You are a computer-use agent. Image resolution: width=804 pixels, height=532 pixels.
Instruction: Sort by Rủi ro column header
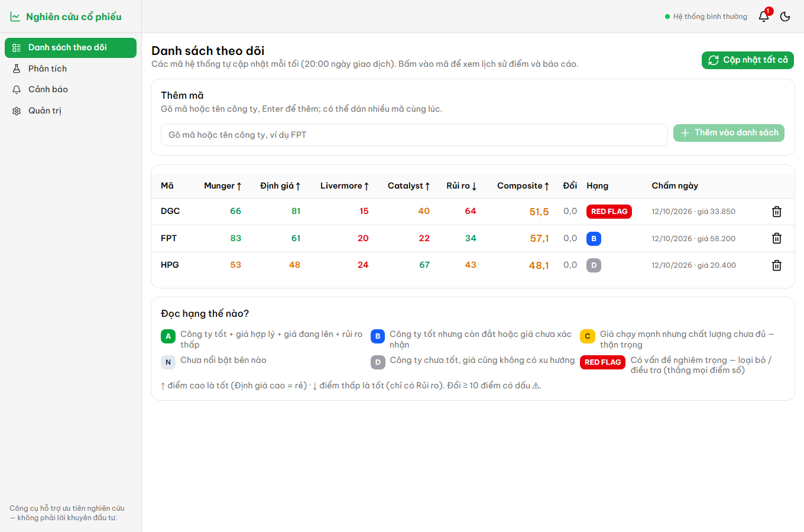(x=462, y=186)
